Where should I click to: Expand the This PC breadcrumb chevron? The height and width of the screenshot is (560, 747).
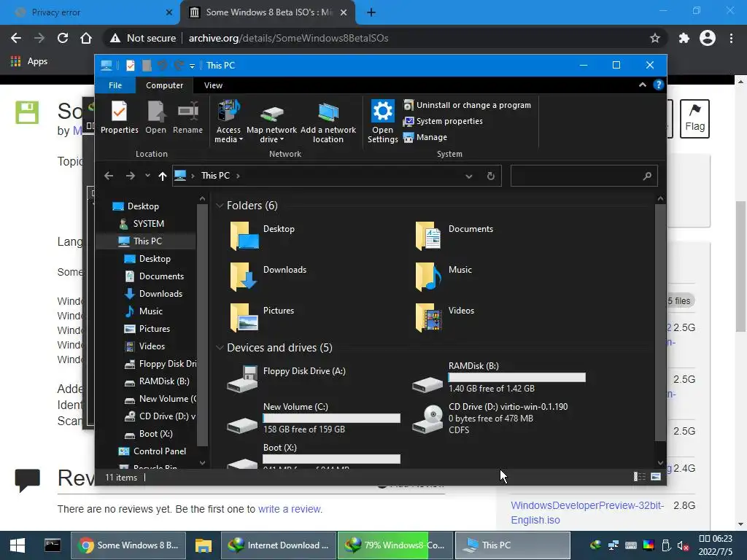(238, 176)
